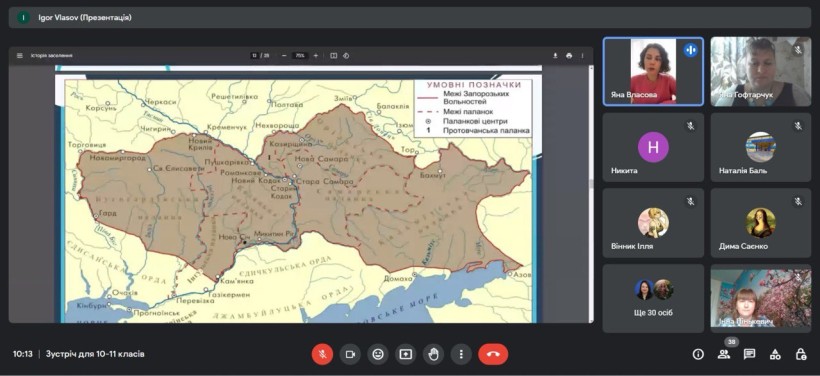Click the PDF page number field
Image resolution: width=820 pixels, height=376 pixels.
tap(255, 55)
